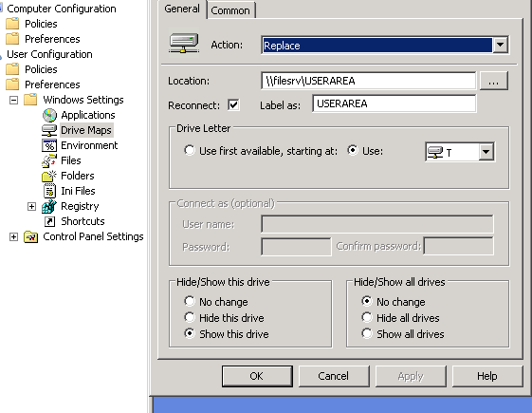Click User Configuration Preferences folder icon
The height and width of the screenshot is (413, 532).
pyautogui.click(x=12, y=84)
